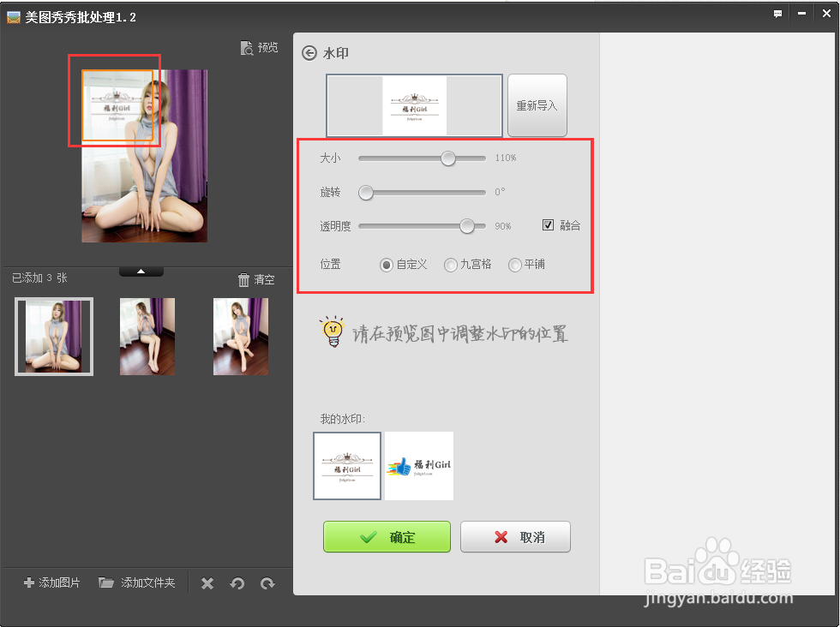Click the 旋转 rotation slider handle
Screen dimensions: 840x627
click(366, 193)
